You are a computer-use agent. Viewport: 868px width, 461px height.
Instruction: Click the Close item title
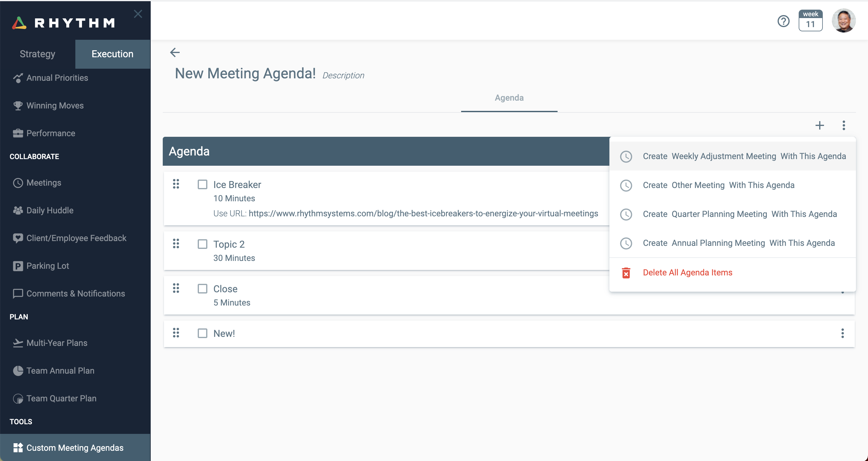225,289
